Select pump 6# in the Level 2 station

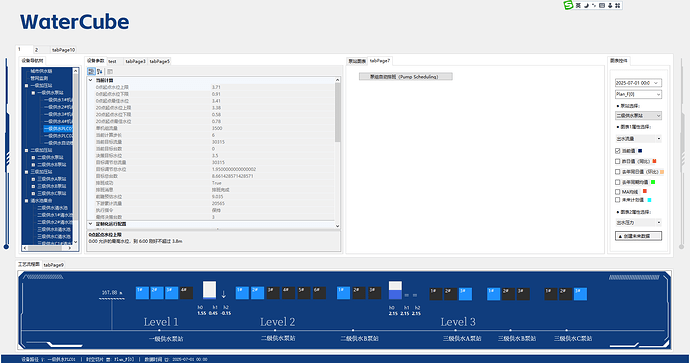(x=319, y=293)
